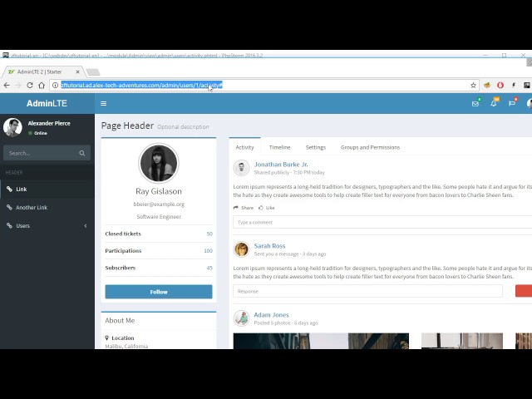Close the AdminLTE 2 Starter browser tab
Screen dimensions: 532x399
(77, 72)
